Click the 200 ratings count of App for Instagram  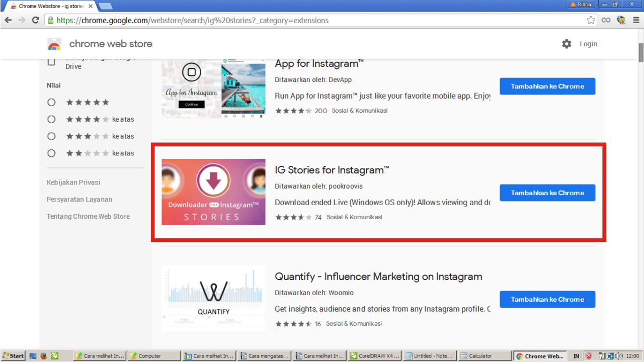(x=320, y=111)
